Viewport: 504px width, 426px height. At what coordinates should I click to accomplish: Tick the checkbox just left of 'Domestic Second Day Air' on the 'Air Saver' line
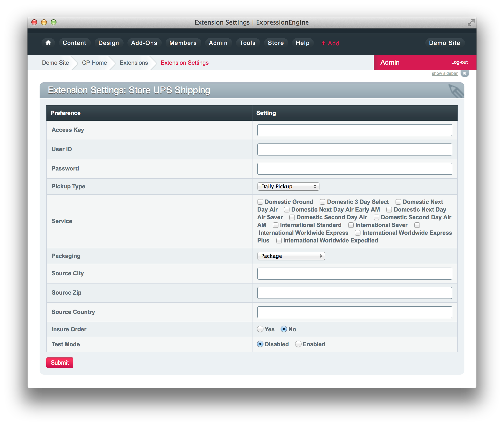pos(292,217)
